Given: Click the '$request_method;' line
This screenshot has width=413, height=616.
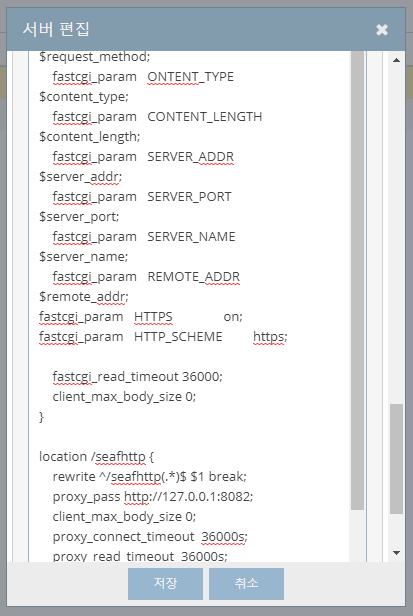Looking at the screenshot, I should click(94, 57).
